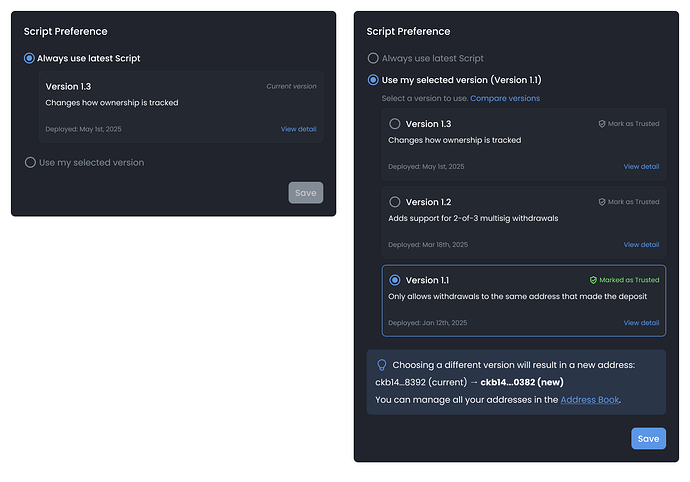
Task: Click the shield icon on the Version 1.2 card
Action: [602, 202]
